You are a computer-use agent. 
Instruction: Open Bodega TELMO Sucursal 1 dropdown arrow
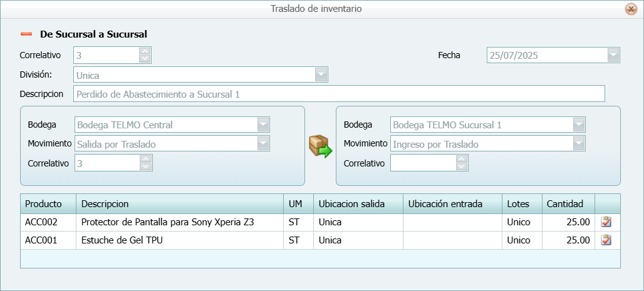coord(579,125)
